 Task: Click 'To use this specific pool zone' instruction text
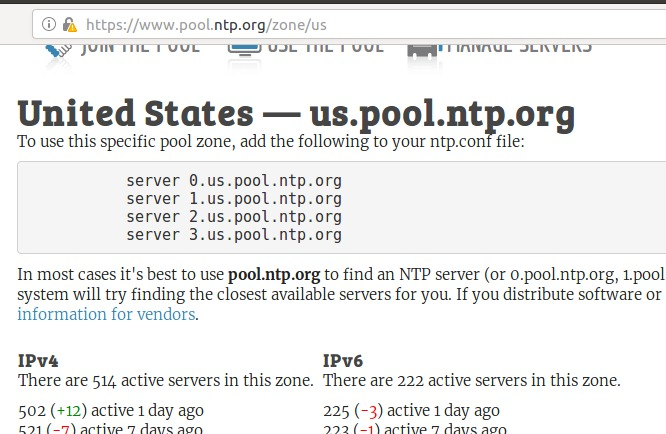coord(271,141)
